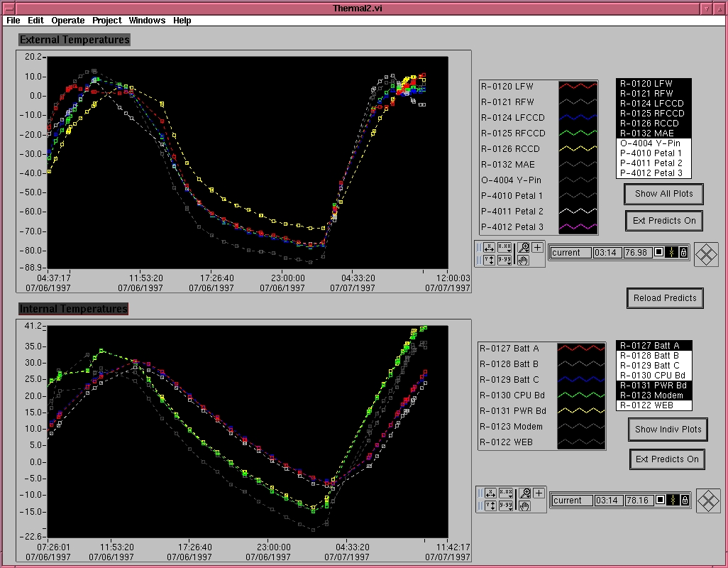The height and width of the screenshot is (568, 728).
Task: Click cursor mover diamond for Internal Temperatures
Action: coord(707,501)
